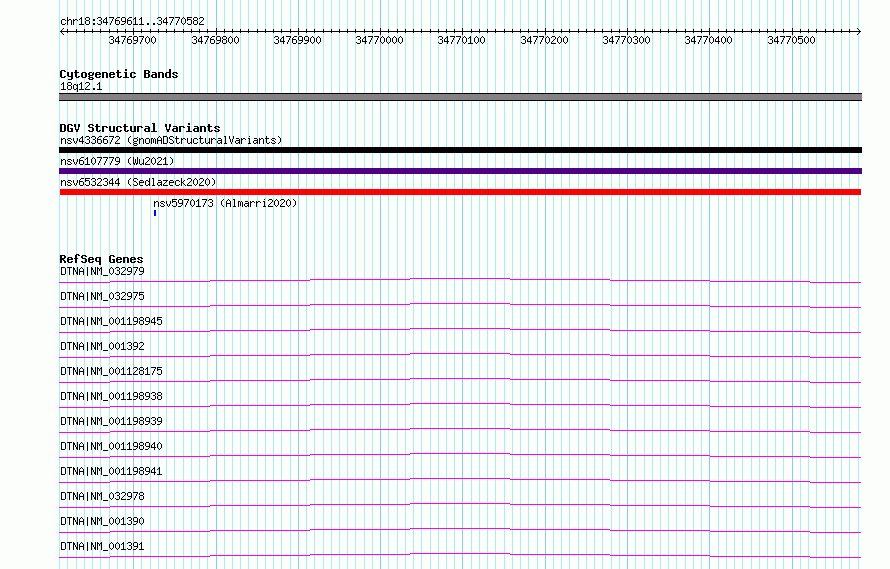Select nsv6532344 (Sedlazeck2020) label
Viewport: 890px width, 569px height.
[x=138, y=182]
